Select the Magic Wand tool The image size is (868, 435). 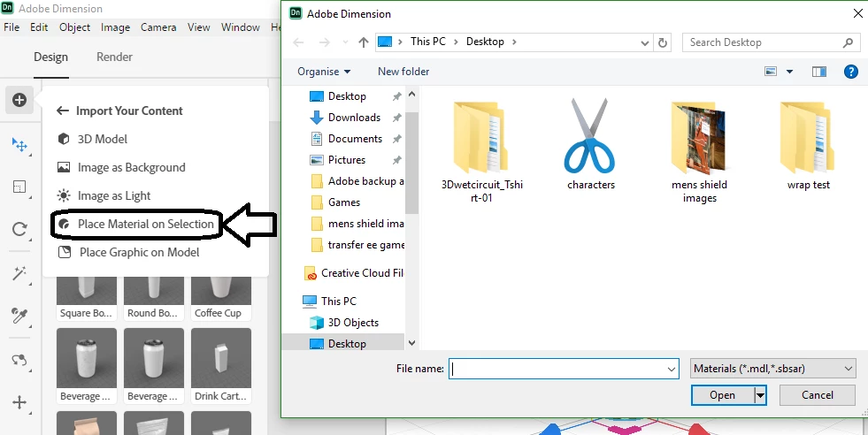(19, 273)
